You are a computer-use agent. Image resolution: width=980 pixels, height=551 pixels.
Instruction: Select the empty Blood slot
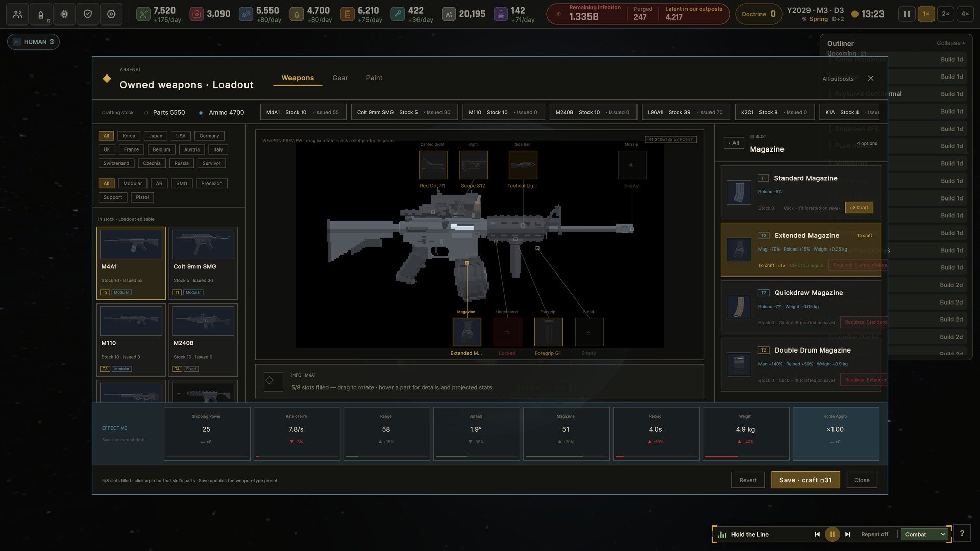tap(589, 332)
